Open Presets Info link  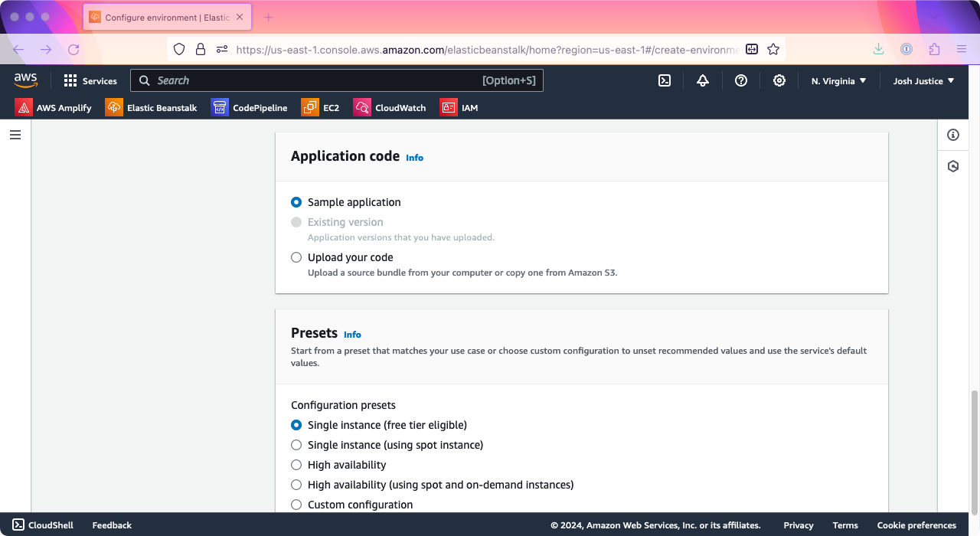[352, 335]
